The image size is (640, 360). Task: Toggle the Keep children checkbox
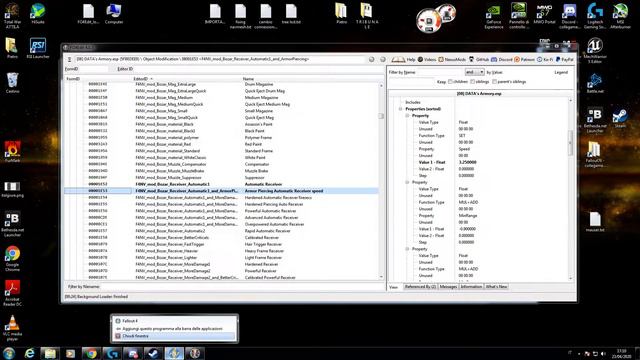click(450, 82)
